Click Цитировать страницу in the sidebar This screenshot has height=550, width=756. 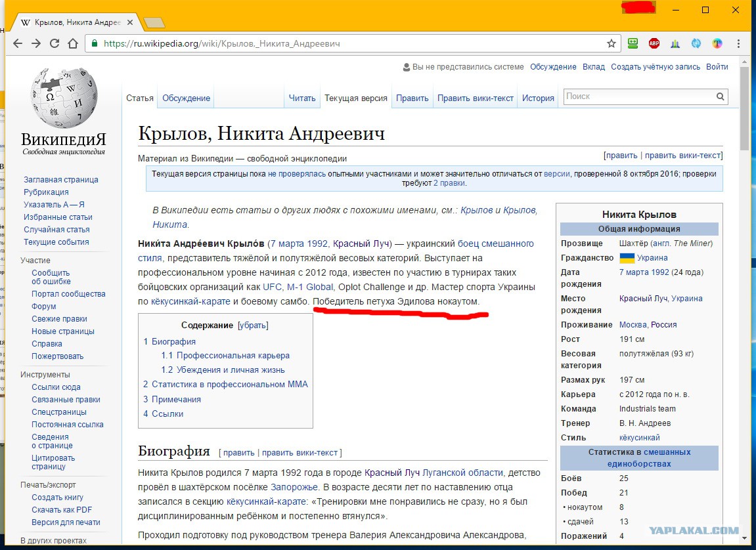[x=53, y=462]
